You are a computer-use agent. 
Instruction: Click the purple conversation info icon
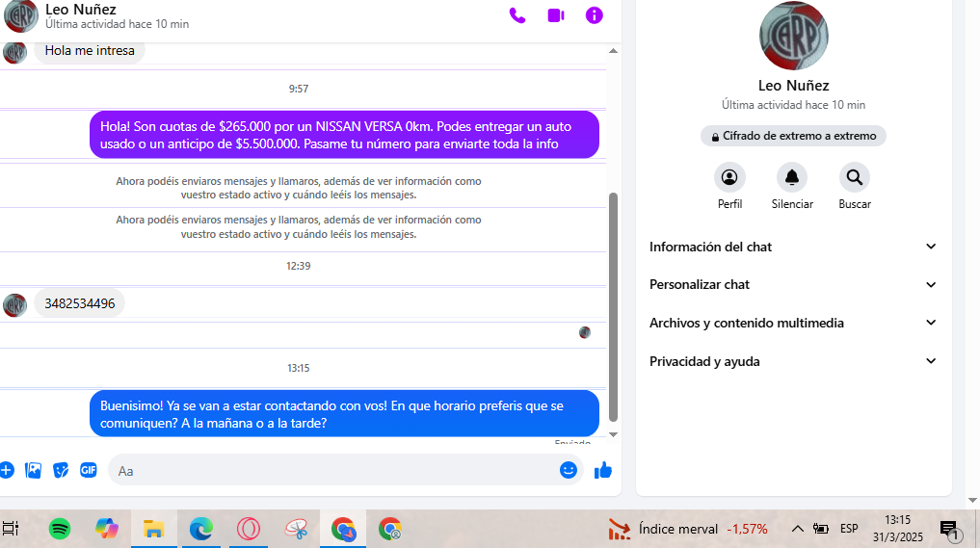(595, 15)
